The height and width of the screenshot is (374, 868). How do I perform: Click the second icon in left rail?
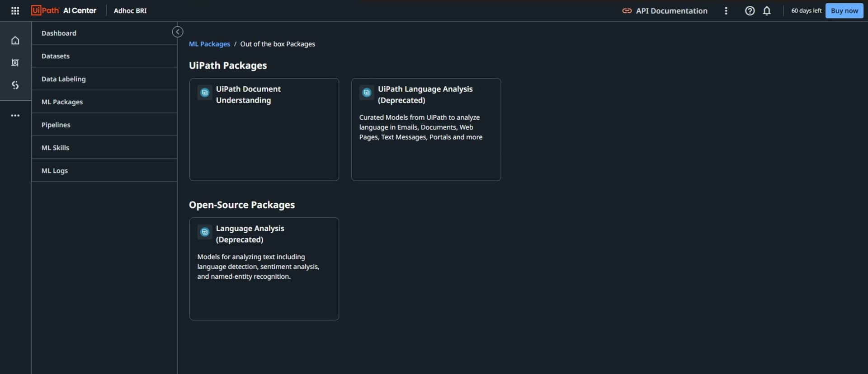tap(15, 63)
